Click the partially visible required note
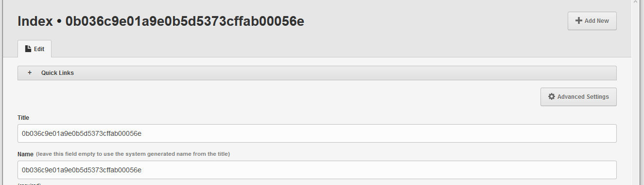644x185 pixels. [x=29, y=184]
